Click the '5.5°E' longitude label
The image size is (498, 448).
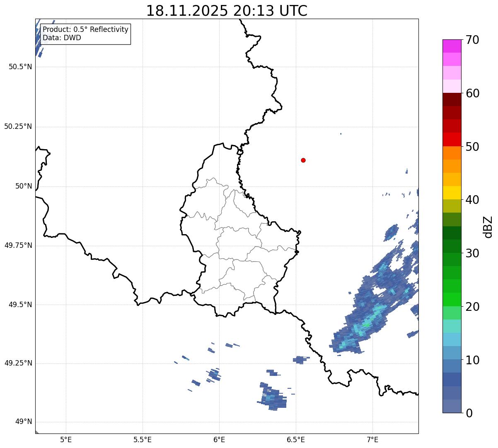(143, 439)
